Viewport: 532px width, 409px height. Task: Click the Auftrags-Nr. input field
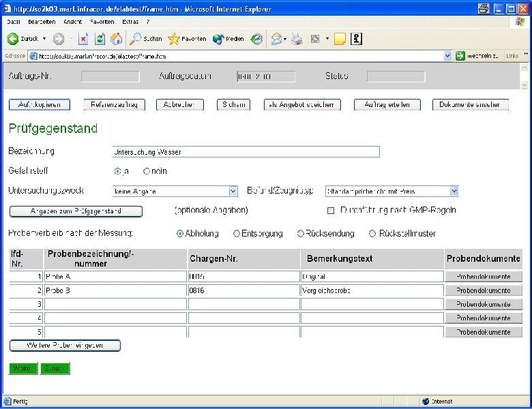tap(110, 76)
